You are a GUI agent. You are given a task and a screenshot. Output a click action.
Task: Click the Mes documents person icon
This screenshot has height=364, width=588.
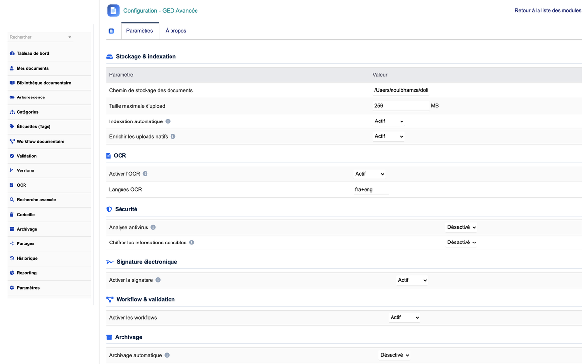(12, 68)
